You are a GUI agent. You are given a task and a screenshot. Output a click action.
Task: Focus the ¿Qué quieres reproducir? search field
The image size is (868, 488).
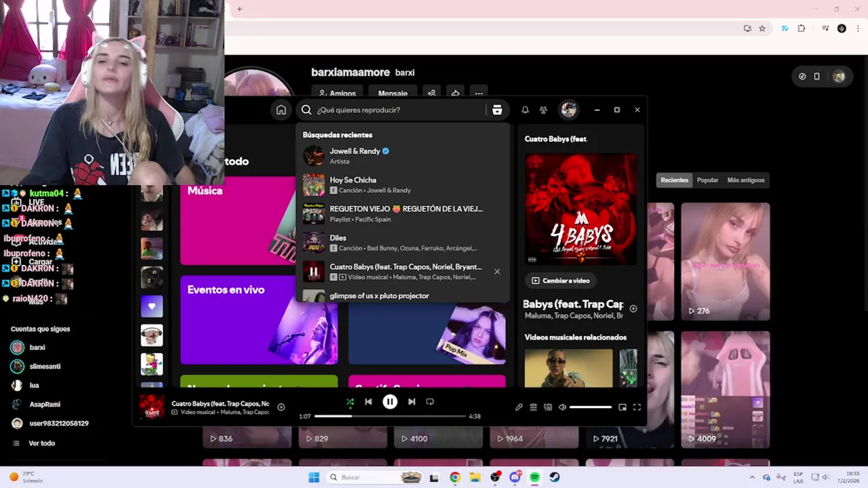click(x=399, y=110)
